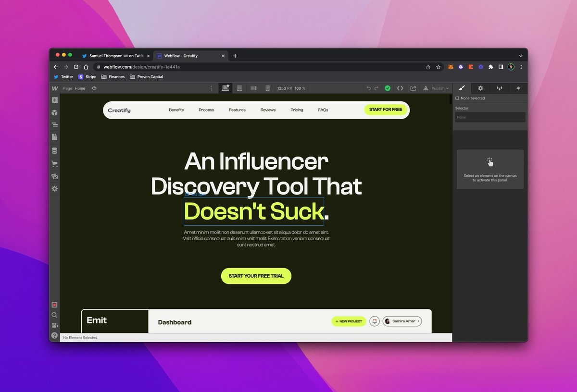This screenshot has width=577, height=392.
Task: Open the Publish dropdown
Action: (436, 88)
